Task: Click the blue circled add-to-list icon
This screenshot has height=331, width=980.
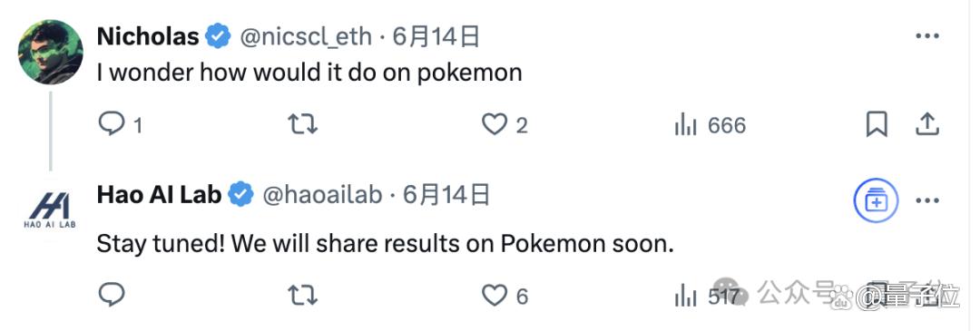Action: [x=876, y=201]
